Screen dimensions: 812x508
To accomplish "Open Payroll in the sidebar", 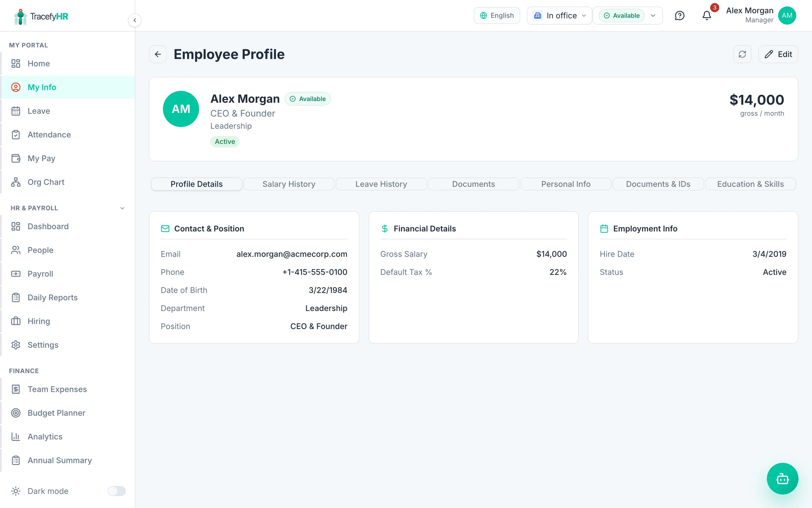I will click(68, 274).
